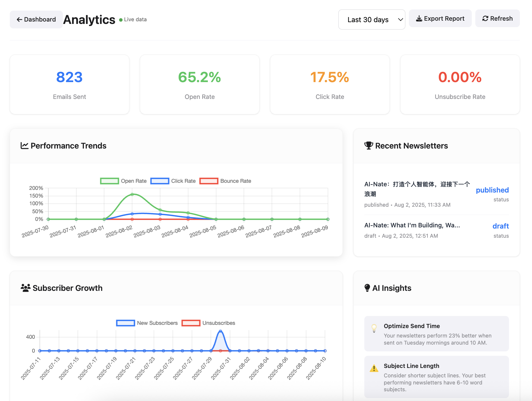Click the Performance Trends chart icon
Viewport: 532px width, 401px height.
point(25,146)
